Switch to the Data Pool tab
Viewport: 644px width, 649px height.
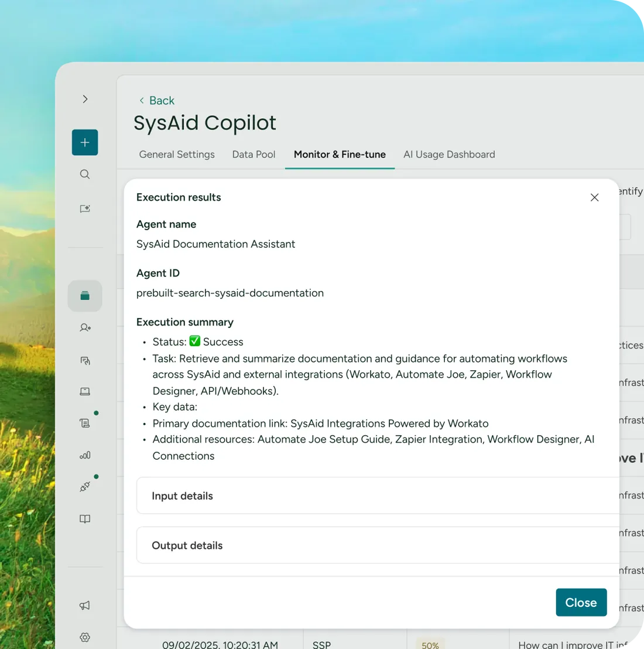[x=254, y=155]
